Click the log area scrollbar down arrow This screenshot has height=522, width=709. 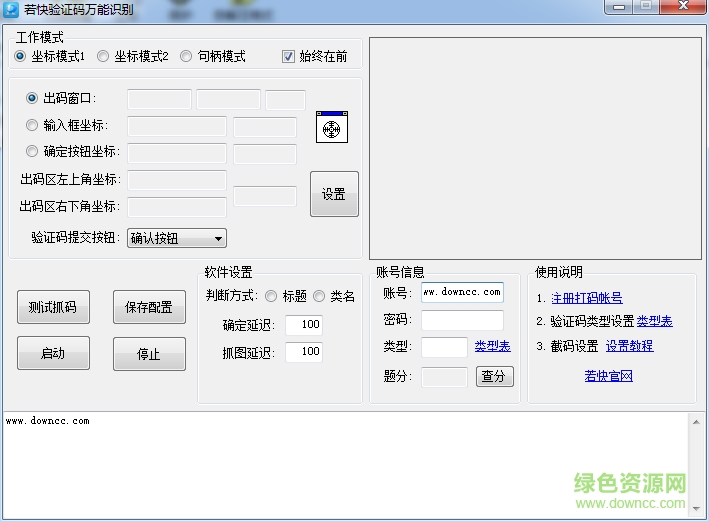tap(696, 509)
